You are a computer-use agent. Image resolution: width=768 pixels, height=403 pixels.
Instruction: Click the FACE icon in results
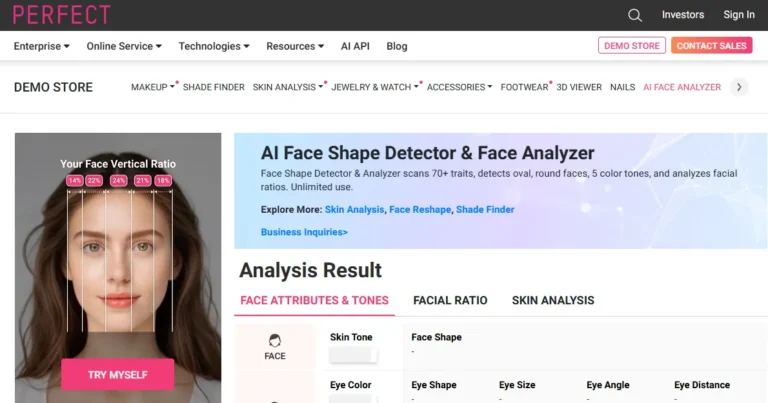pos(274,346)
